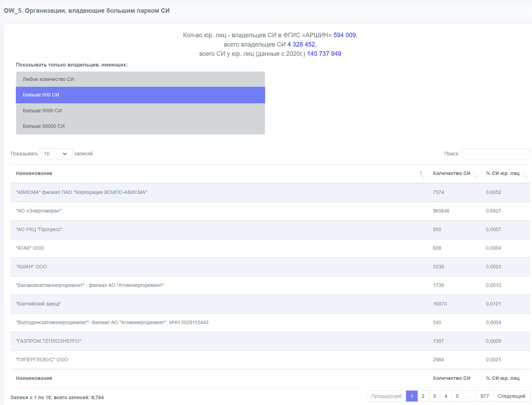This screenshot has width=532, height=405.
Task: Click the number 140 737 949 in summary
Action: coord(324,54)
